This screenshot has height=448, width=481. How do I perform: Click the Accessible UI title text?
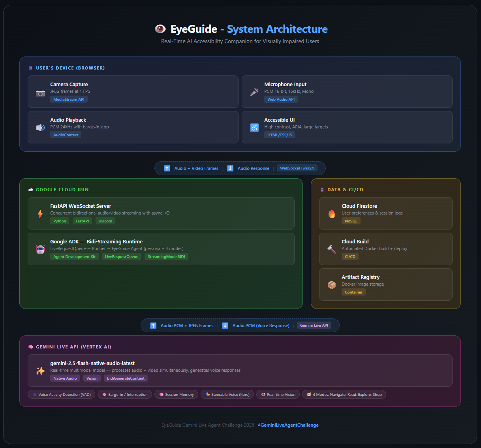[x=280, y=120]
